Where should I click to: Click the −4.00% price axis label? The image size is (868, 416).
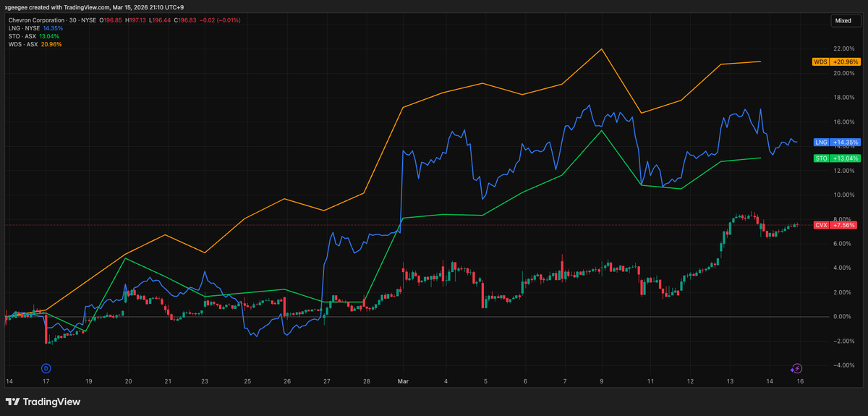pyautogui.click(x=845, y=365)
